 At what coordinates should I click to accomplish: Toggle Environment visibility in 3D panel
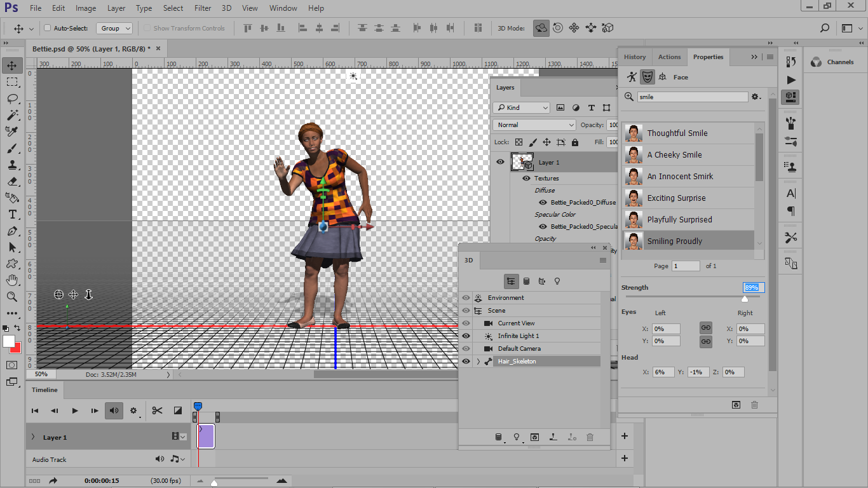[466, 297]
